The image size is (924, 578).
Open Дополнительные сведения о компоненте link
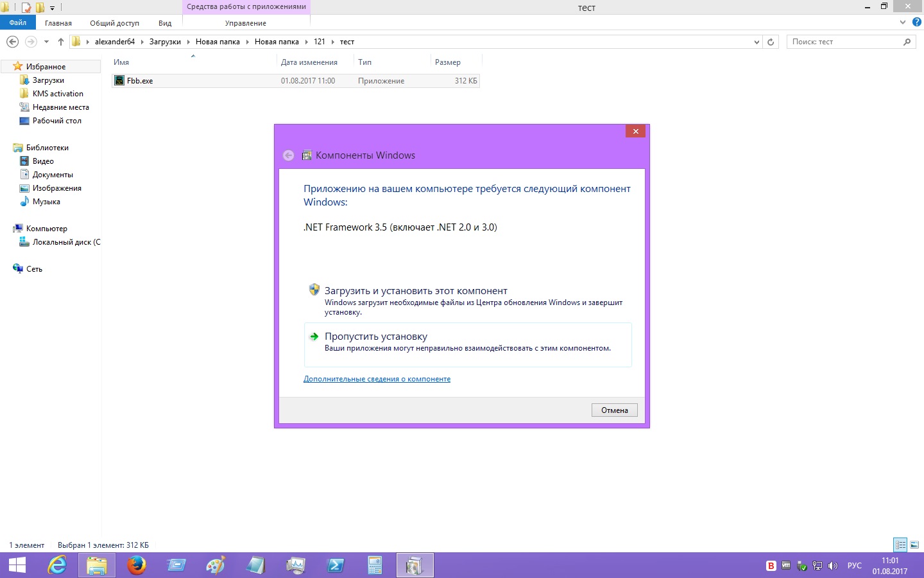[377, 379]
